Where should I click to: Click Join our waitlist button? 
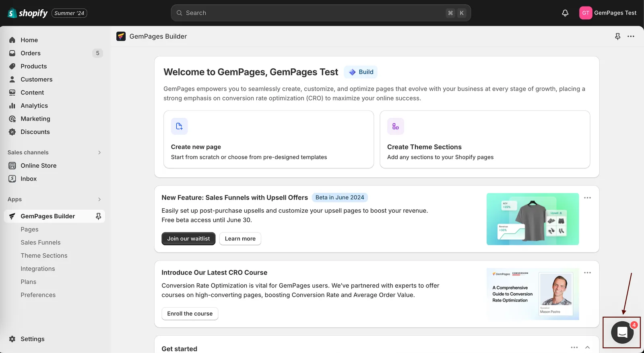(x=188, y=239)
